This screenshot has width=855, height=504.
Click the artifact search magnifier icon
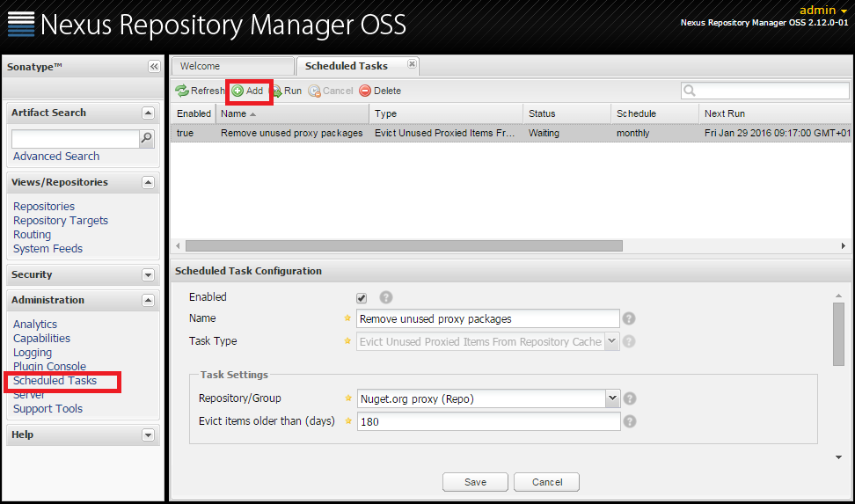pos(147,139)
